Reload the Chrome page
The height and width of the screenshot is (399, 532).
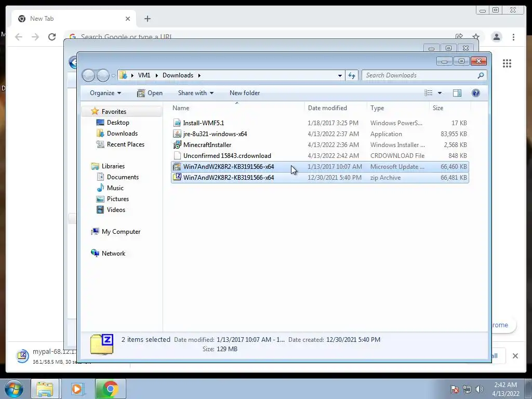(x=52, y=37)
